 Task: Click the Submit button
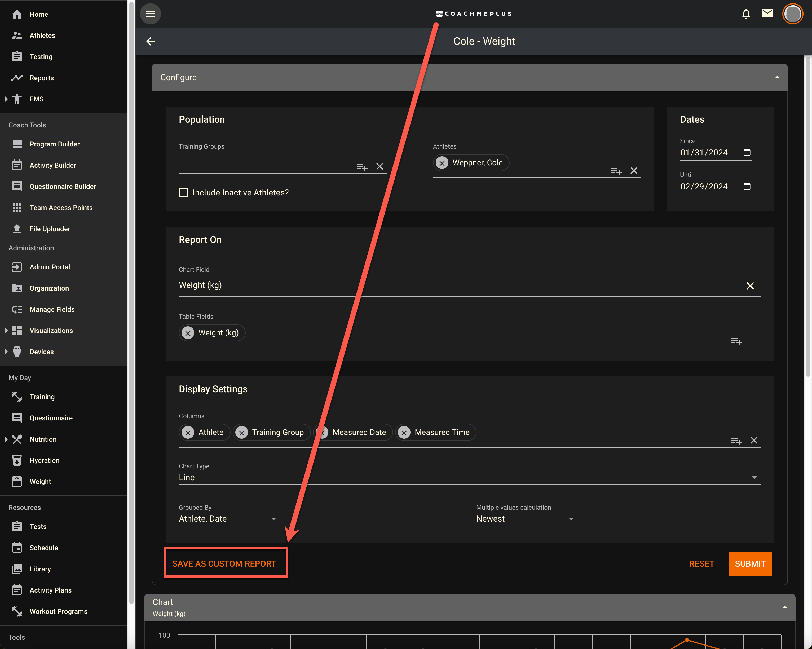tap(750, 563)
